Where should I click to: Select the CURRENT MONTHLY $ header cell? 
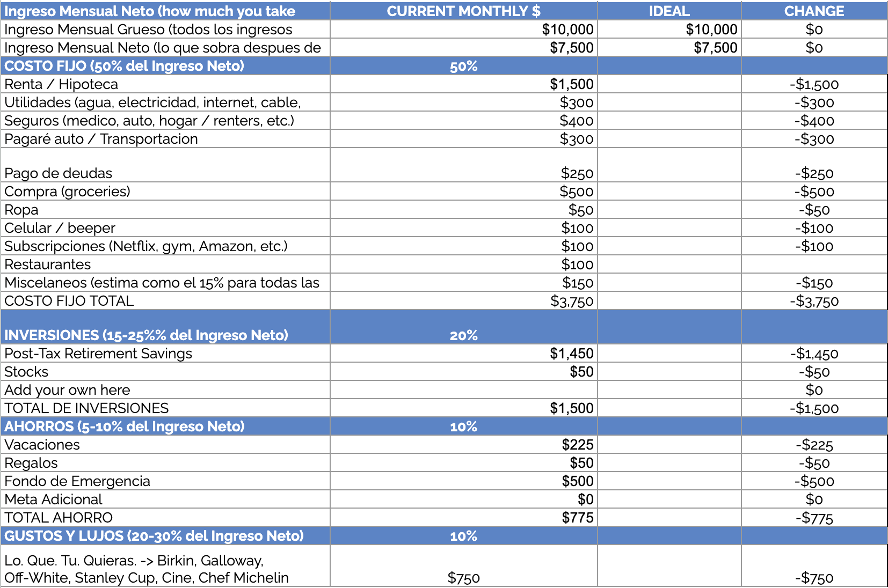tap(463, 11)
